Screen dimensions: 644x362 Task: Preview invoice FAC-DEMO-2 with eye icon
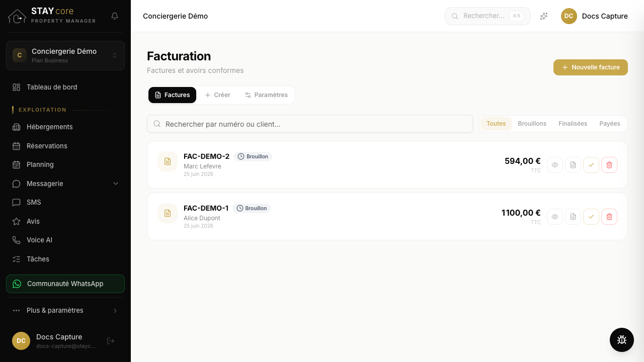(555, 165)
